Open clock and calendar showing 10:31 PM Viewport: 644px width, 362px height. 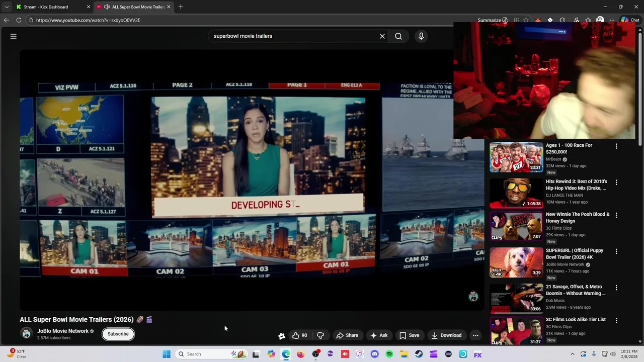coord(629,354)
